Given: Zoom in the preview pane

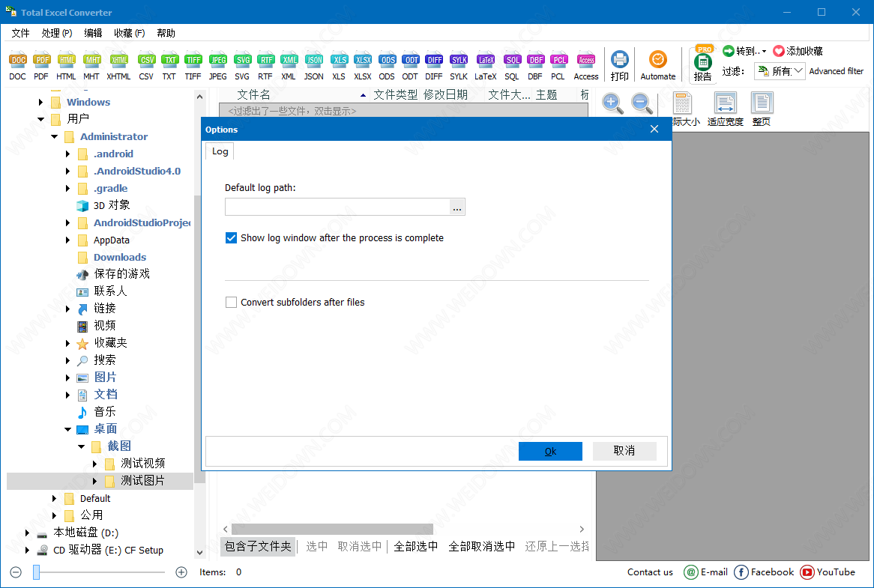Looking at the screenshot, I should tap(612, 103).
